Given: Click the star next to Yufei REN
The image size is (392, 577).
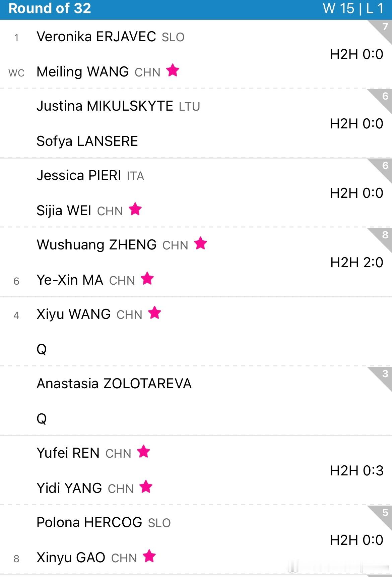Looking at the screenshot, I should (x=143, y=452).
